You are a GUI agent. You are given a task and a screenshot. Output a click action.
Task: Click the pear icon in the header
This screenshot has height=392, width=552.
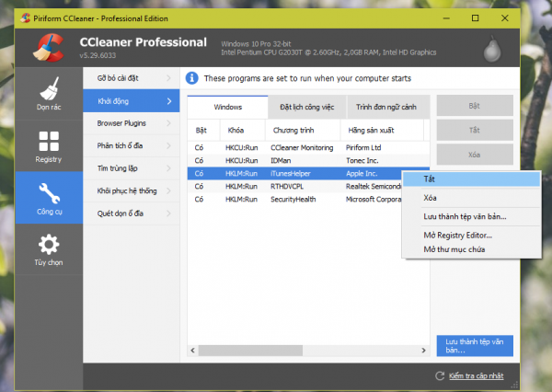(492, 49)
